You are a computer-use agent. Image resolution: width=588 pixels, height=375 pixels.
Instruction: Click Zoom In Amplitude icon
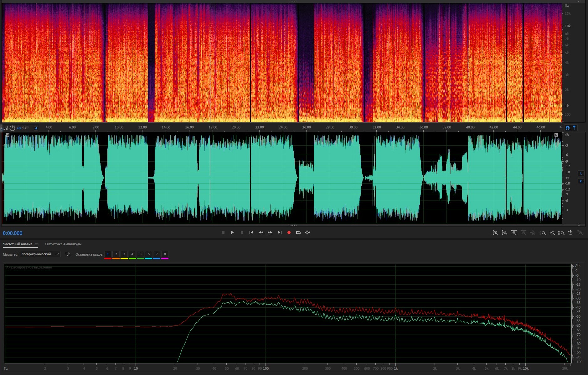tap(495, 233)
